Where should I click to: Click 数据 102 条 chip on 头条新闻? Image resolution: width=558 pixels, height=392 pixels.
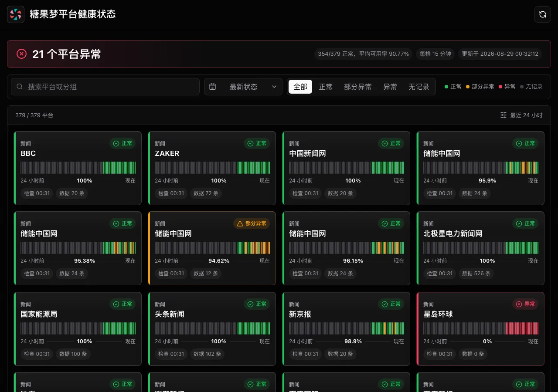pyautogui.click(x=208, y=354)
